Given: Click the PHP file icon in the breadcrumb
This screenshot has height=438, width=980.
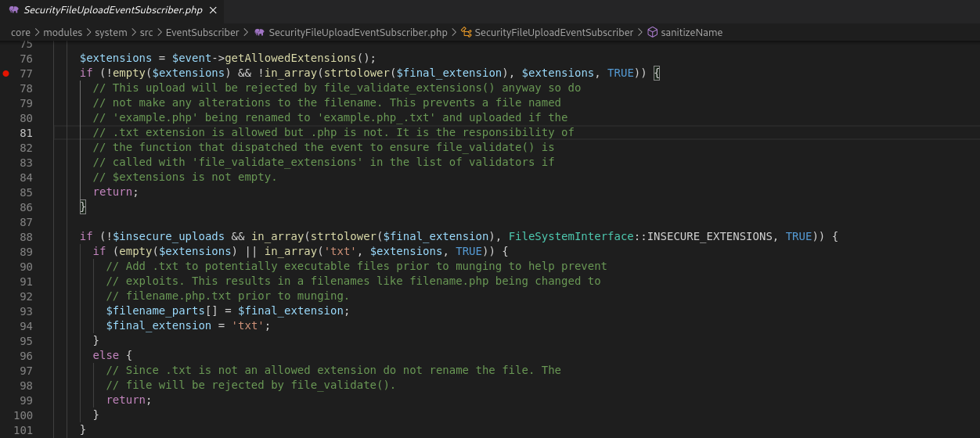Looking at the screenshot, I should pyautogui.click(x=259, y=33).
